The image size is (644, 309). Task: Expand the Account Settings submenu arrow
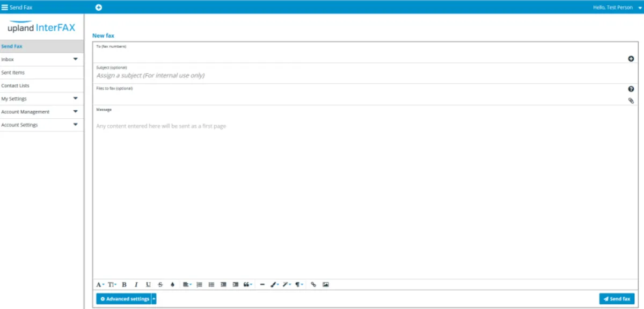point(76,125)
